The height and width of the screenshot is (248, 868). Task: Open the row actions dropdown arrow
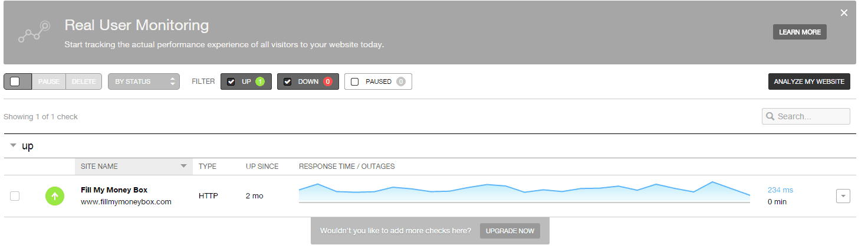pyautogui.click(x=843, y=196)
